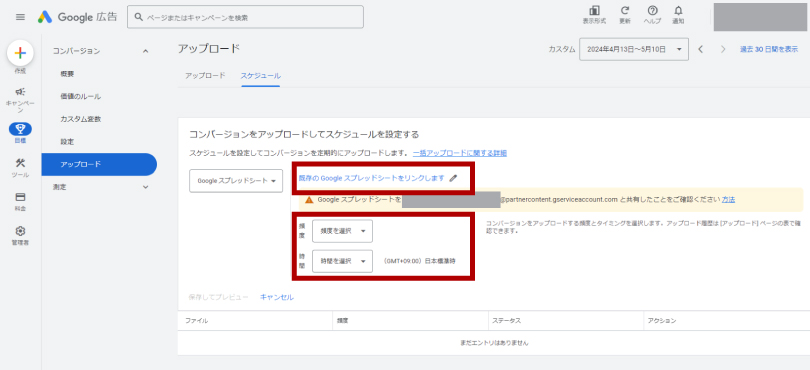
Task: Click the 頻度 column header
Action: 342,321
